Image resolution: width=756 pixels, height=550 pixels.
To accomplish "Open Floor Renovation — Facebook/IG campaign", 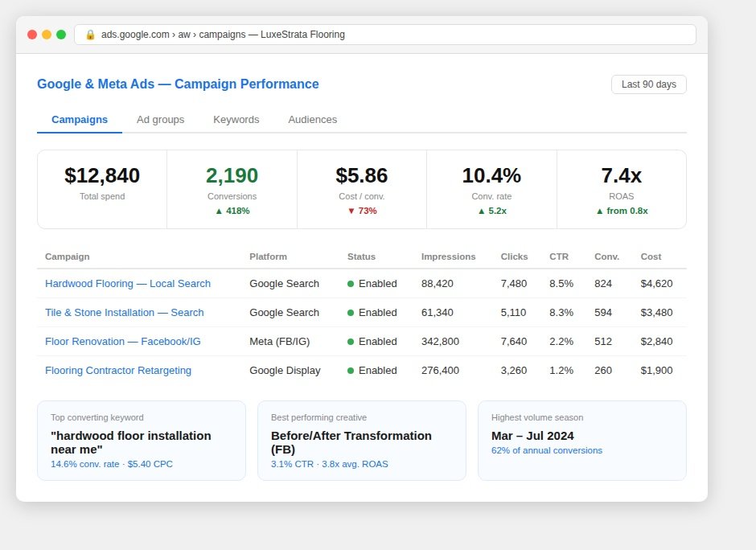I will (x=123, y=342).
